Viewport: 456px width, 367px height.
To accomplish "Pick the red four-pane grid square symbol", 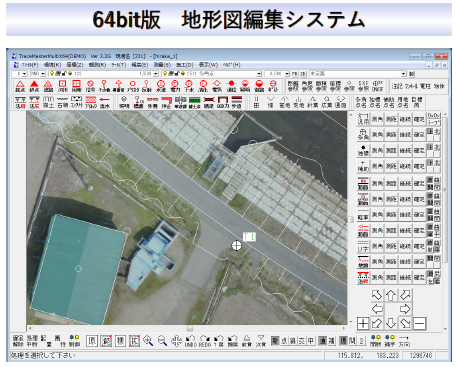I will (x=76, y=86).
